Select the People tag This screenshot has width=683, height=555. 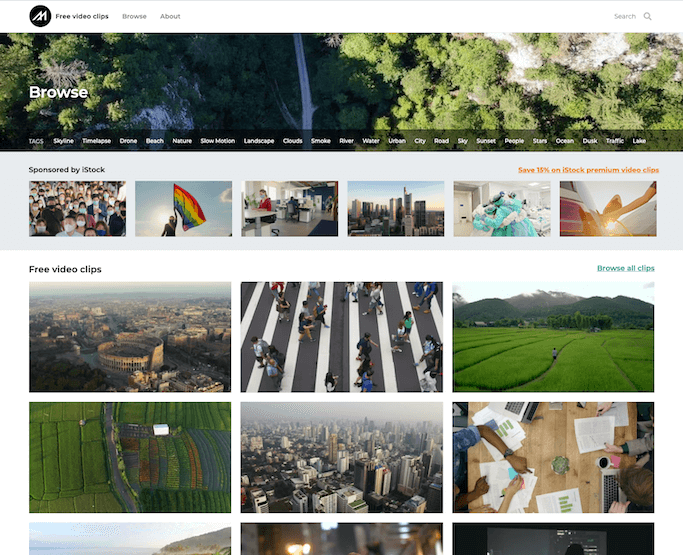coord(514,141)
